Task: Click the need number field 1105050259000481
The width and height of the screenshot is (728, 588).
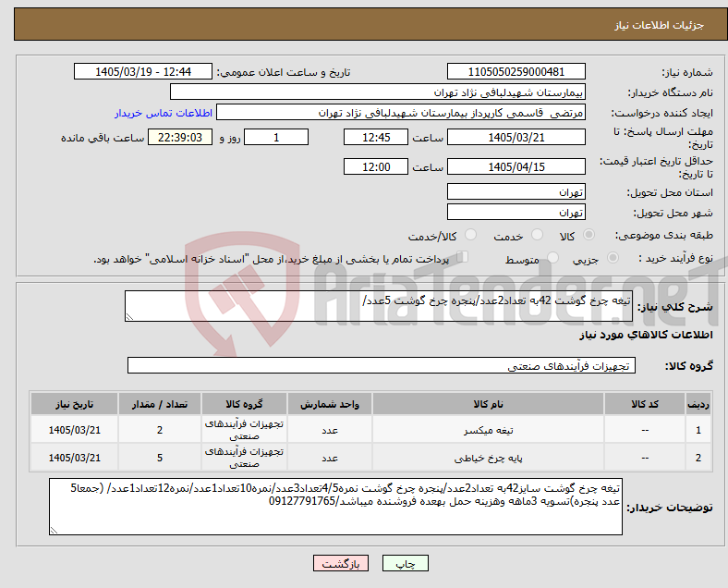Action: pos(516,71)
